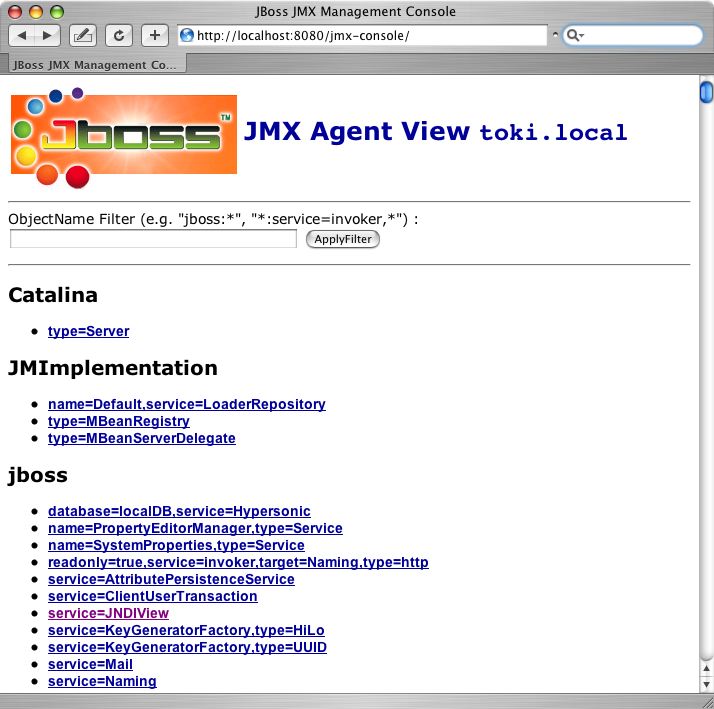Image resolution: width=714 pixels, height=709 pixels.
Task: Click the JMX Agent View heading
Action: (357, 132)
